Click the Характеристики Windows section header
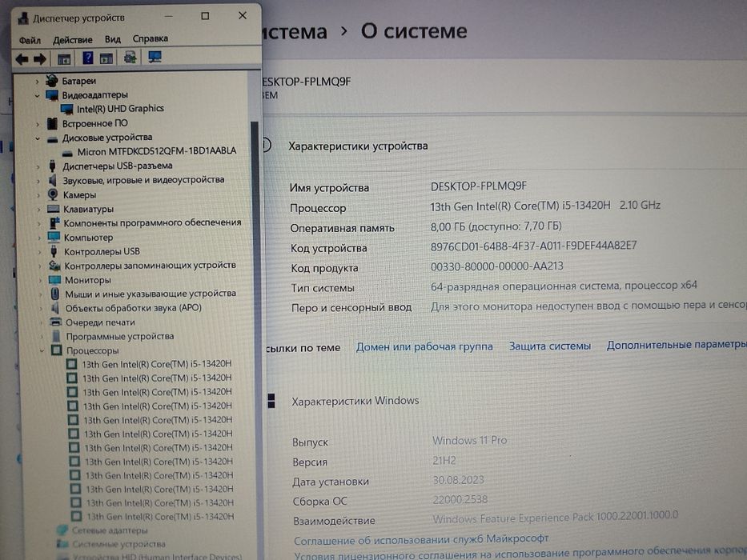 (x=355, y=401)
